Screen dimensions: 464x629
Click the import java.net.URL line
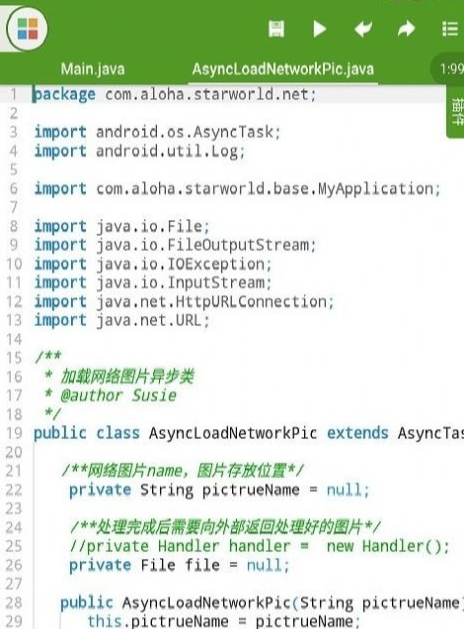click(x=122, y=321)
